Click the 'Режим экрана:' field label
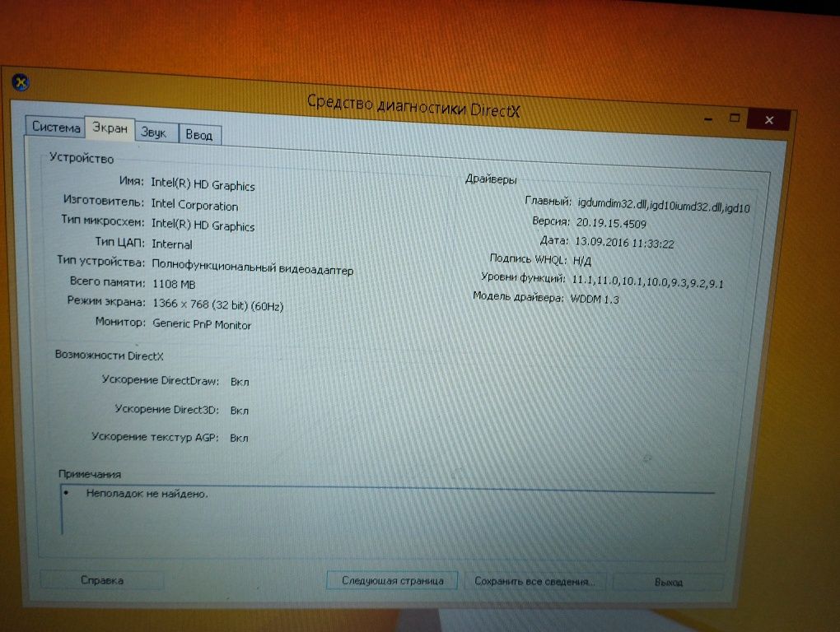 click(106, 301)
